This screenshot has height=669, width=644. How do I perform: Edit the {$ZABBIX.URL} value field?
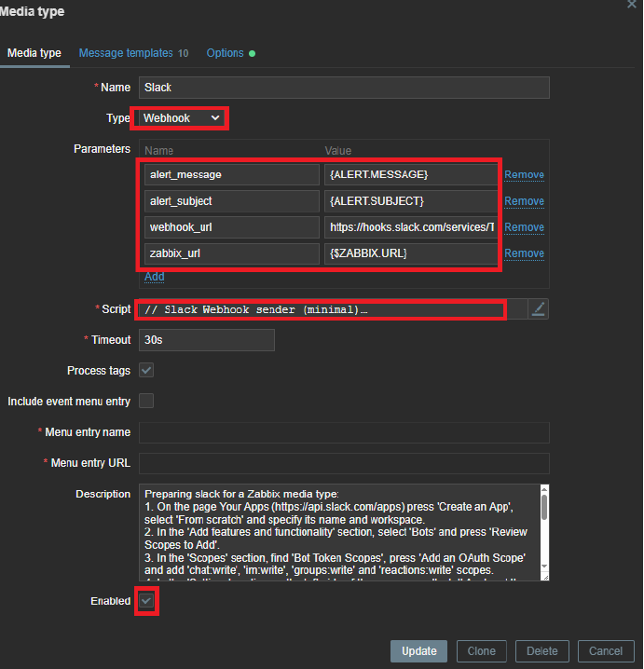click(411, 253)
